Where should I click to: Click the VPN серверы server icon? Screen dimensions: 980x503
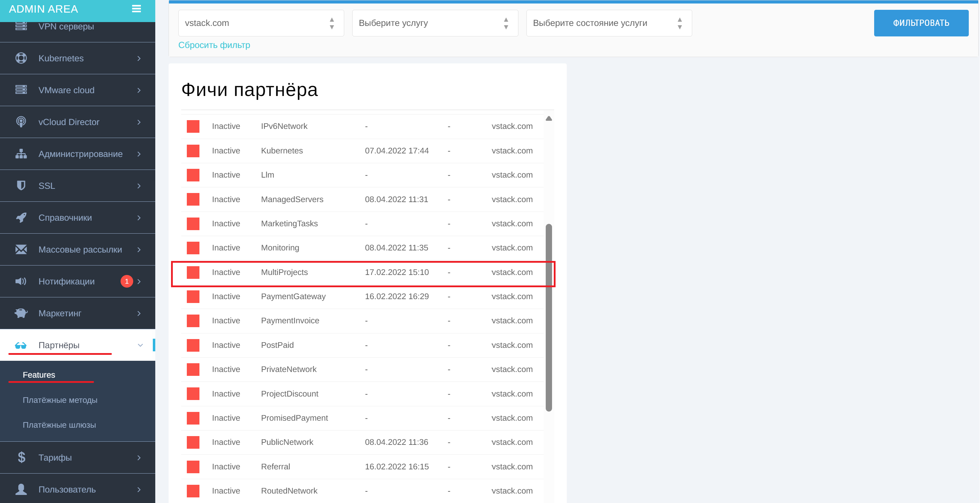21,26
